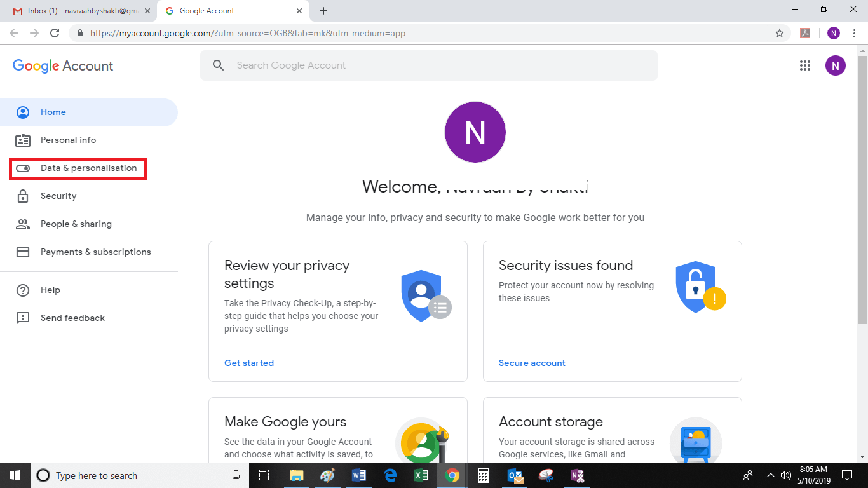
Task: Focus the Search Google Account field
Action: 429,65
